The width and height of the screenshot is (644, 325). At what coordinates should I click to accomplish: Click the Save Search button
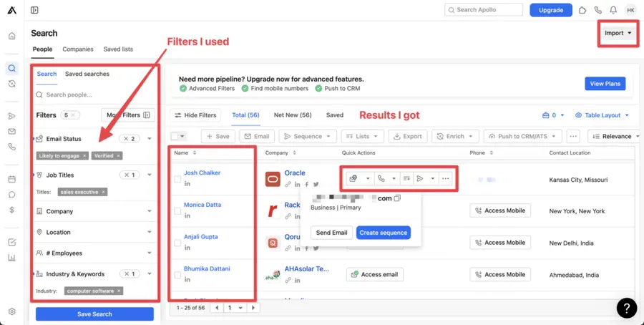pyautogui.click(x=94, y=314)
